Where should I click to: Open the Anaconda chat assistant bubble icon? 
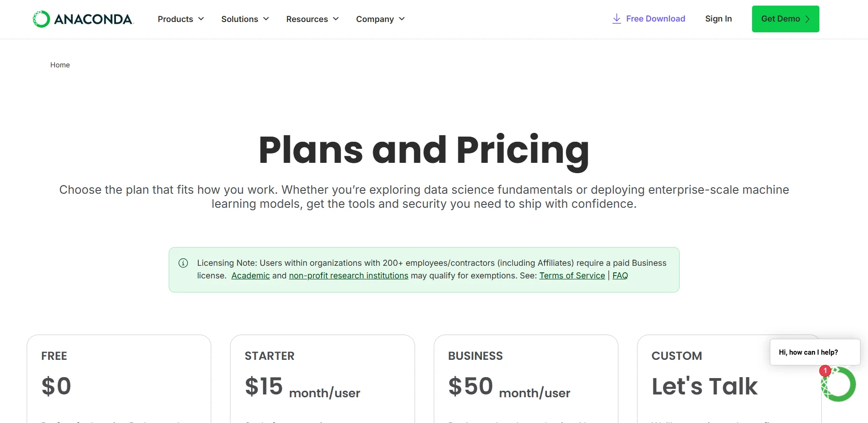coord(839,385)
